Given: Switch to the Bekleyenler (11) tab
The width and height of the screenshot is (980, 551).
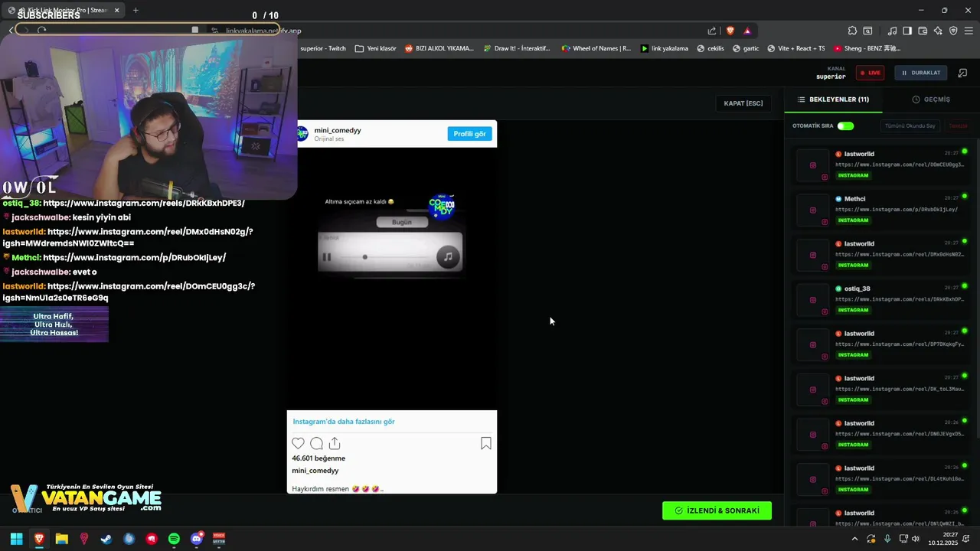Looking at the screenshot, I should click(x=833, y=99).
